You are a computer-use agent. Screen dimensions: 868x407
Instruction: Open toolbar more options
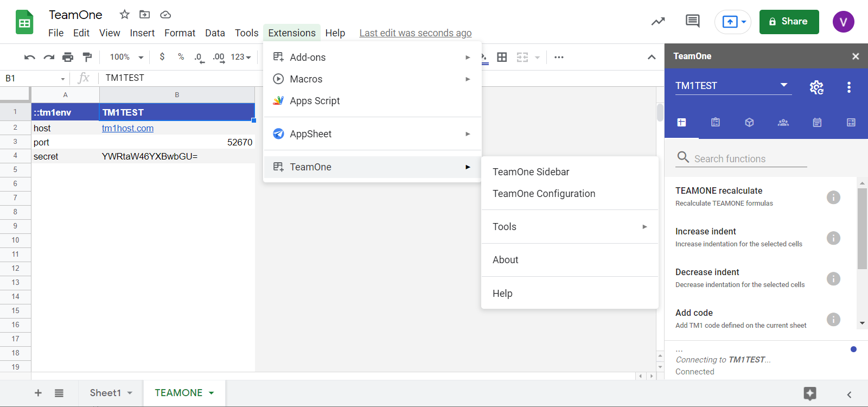(559, 57)
